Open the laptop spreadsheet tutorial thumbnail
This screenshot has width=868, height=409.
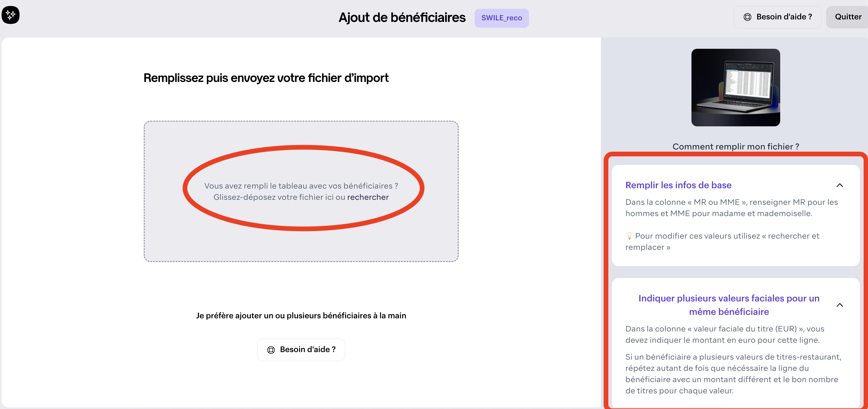pyautogui.click(x=735, y=88)
